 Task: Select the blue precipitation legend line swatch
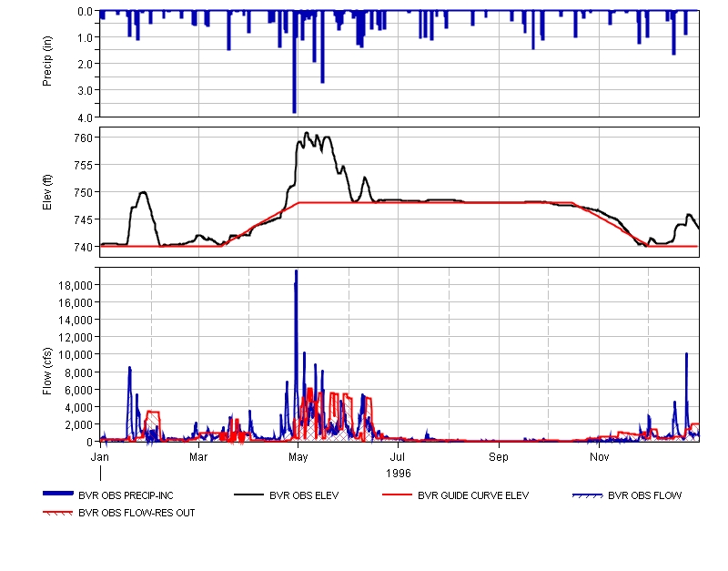[x=58, y=494]
